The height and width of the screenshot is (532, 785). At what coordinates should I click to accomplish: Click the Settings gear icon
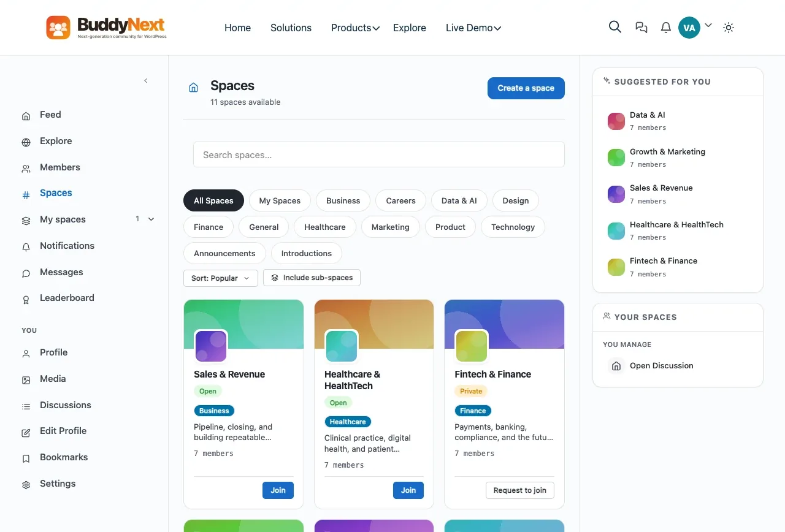point(26,485)
